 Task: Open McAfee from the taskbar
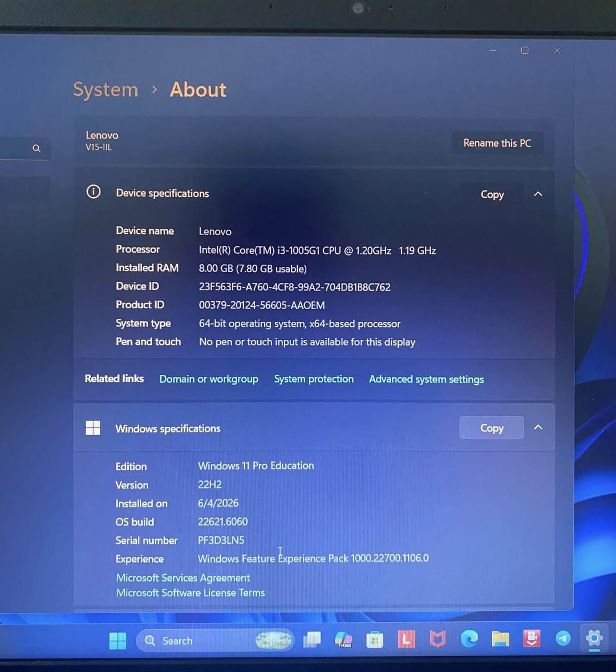[437, 639]
